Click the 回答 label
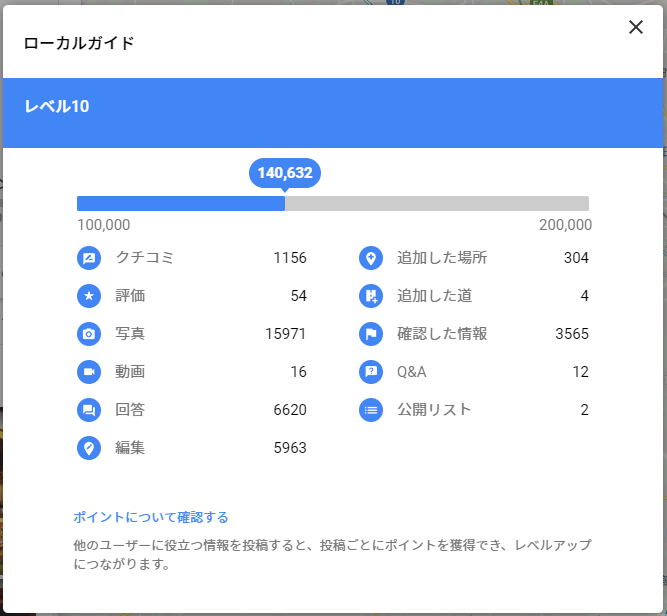This screenshot has height=616, width=667. click(x=130, y=410)
